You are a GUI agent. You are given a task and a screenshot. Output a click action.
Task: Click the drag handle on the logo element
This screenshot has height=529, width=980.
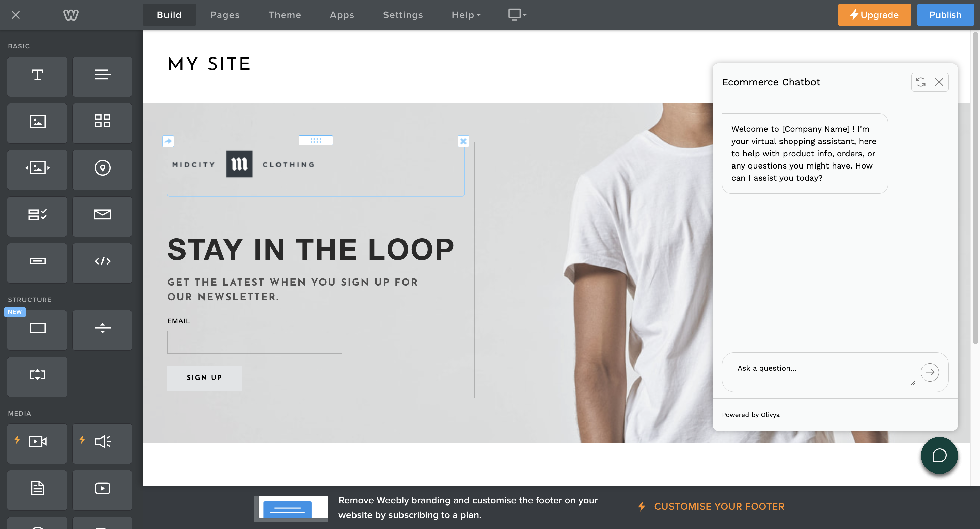pos(316,140)
